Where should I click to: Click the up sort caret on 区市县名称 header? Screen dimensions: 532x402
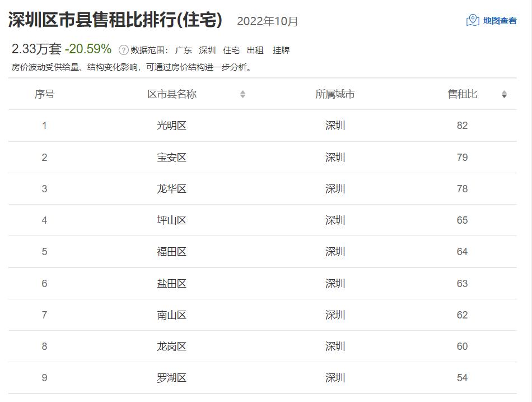coord(243,92)
